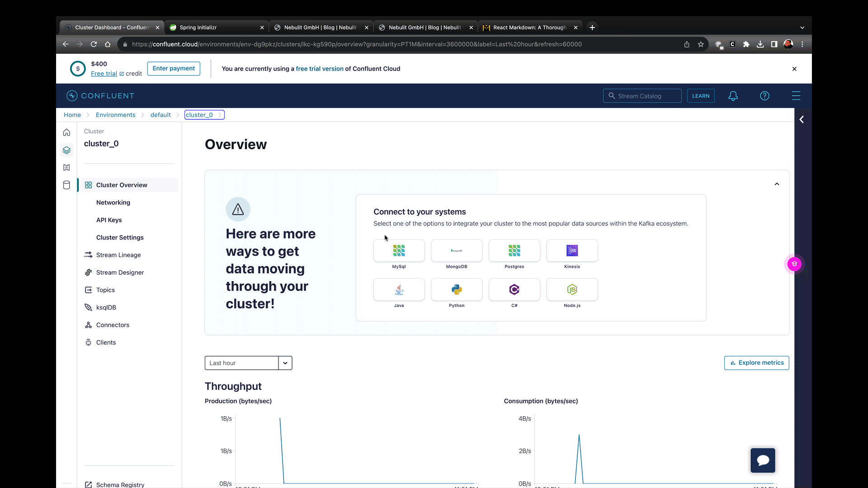Collapse the right side panel arrow
The height and width of the screenshot is (488, 868).
pos(802,120)
